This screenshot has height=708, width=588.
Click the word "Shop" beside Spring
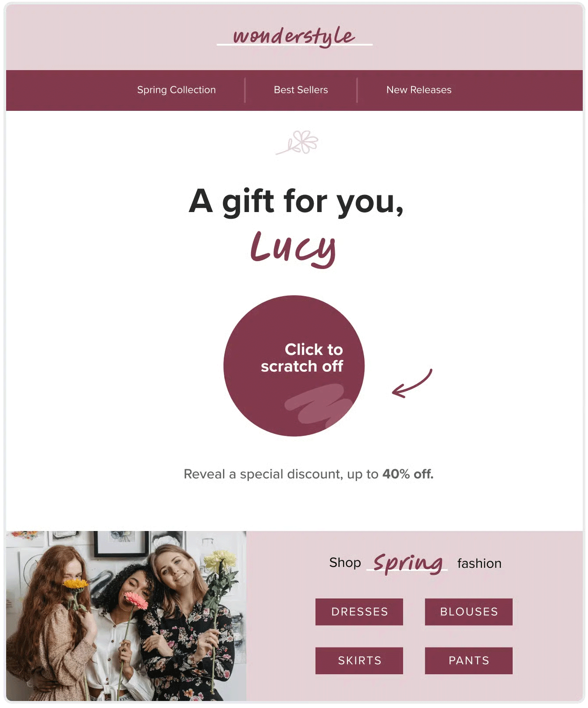tap(345, 563)
